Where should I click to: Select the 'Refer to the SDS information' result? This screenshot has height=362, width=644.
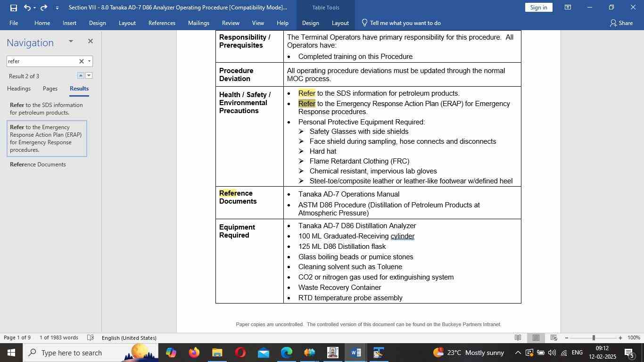pyautogui.click(x=47, y=109)
